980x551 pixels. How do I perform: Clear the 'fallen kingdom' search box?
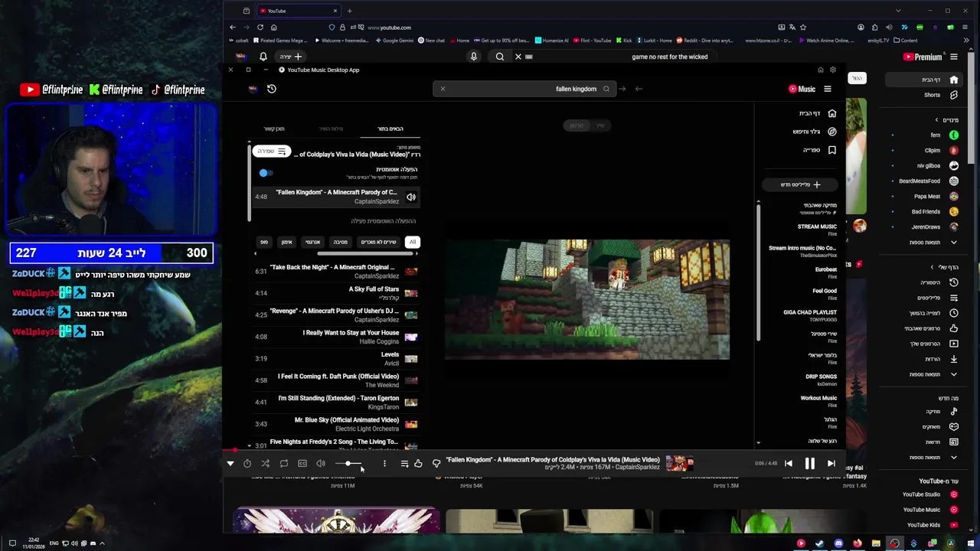(x=443, y=89)
